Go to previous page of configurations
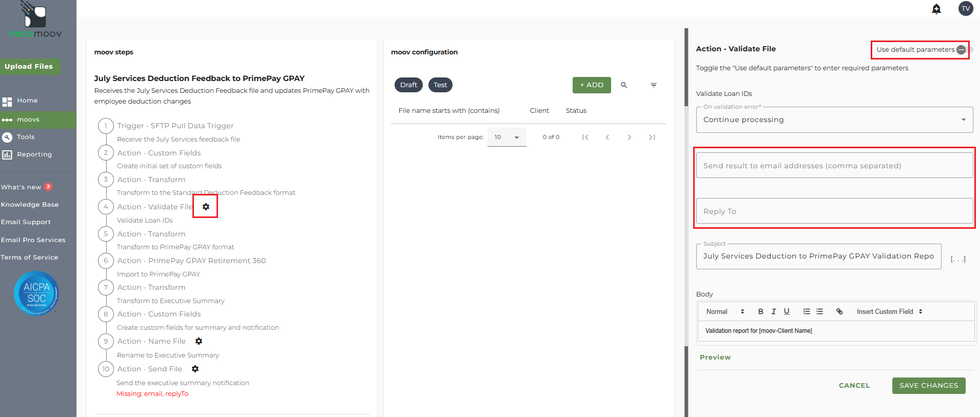The width and height of the screenshot is (980, 417). coord(607,137)
